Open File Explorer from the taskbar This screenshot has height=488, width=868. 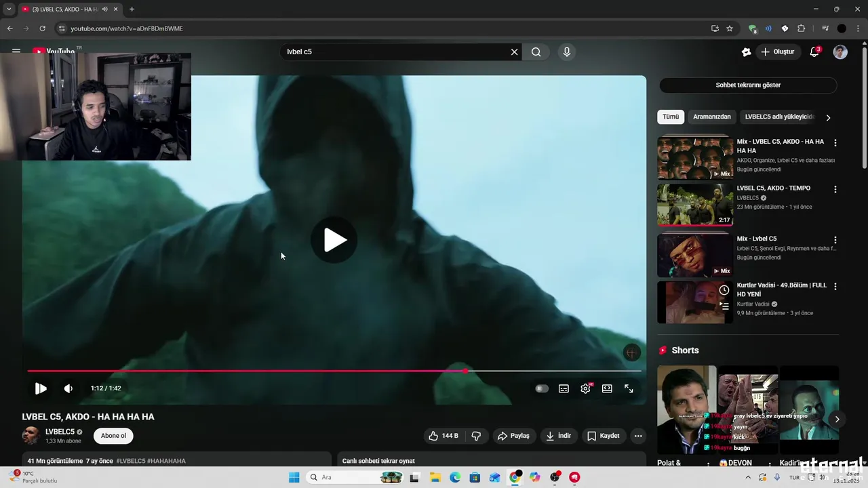tap(434, 477)
